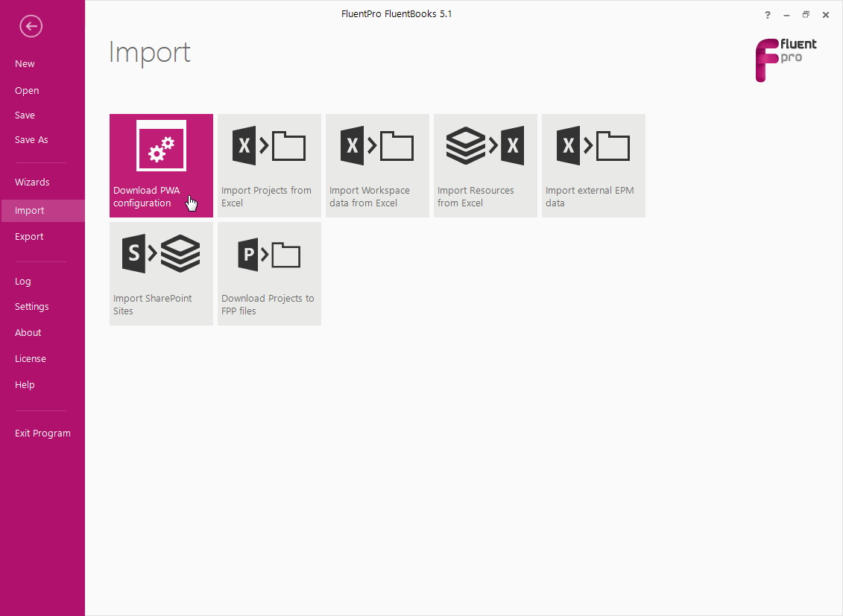This screenshot has height=616, width=843.
Task: Minimize the FluentBooks window
Action: (786, 15)
